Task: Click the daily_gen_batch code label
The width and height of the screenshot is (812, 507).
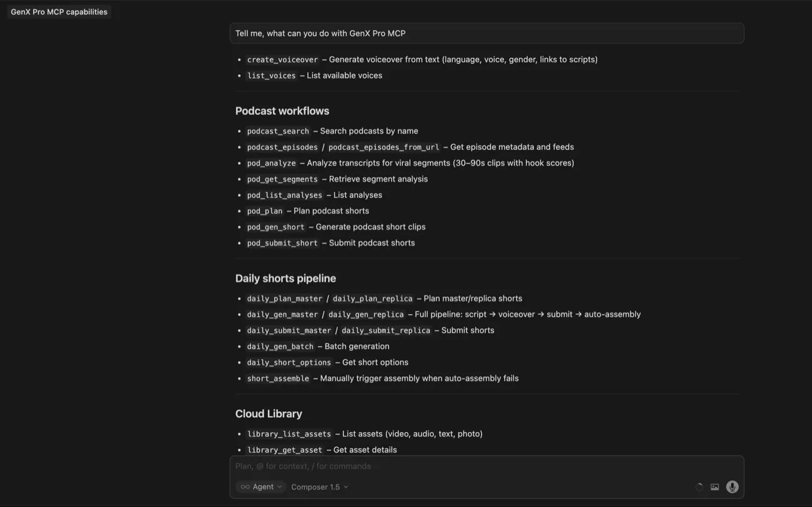Action: [x=280, y=347]
